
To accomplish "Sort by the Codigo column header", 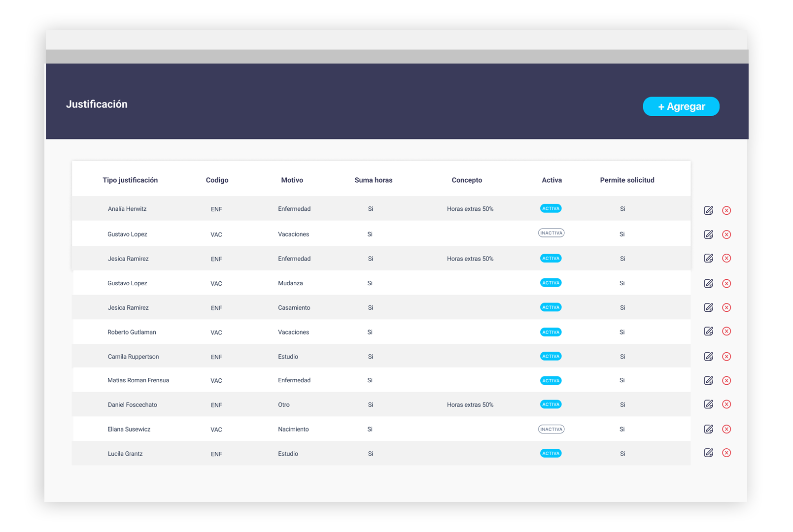I will tap(217, 180).
